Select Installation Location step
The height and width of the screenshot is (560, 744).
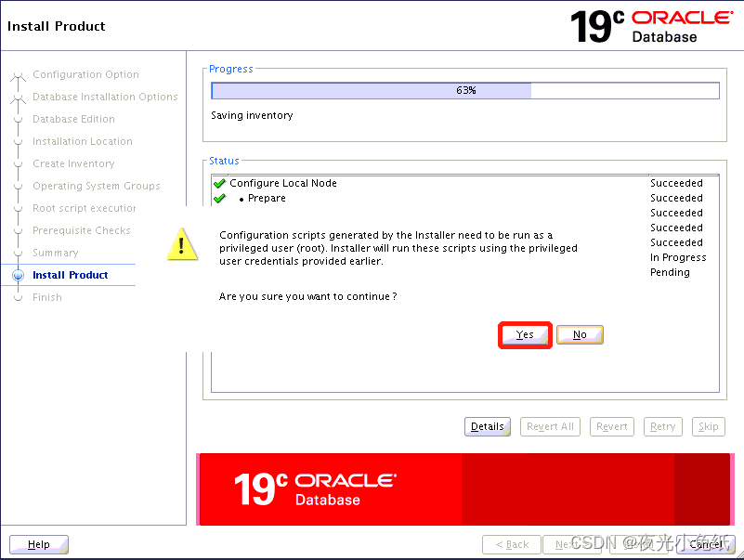click(82, 141)
